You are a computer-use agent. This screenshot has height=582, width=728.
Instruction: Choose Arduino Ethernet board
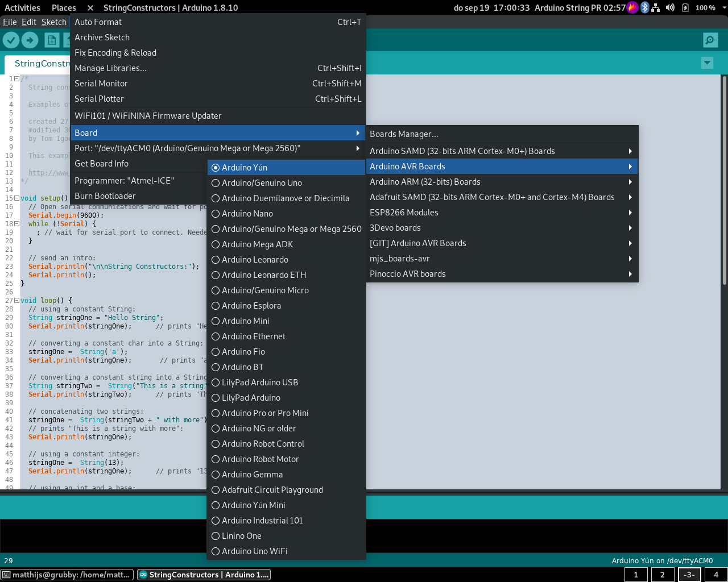tap(286, 336)
